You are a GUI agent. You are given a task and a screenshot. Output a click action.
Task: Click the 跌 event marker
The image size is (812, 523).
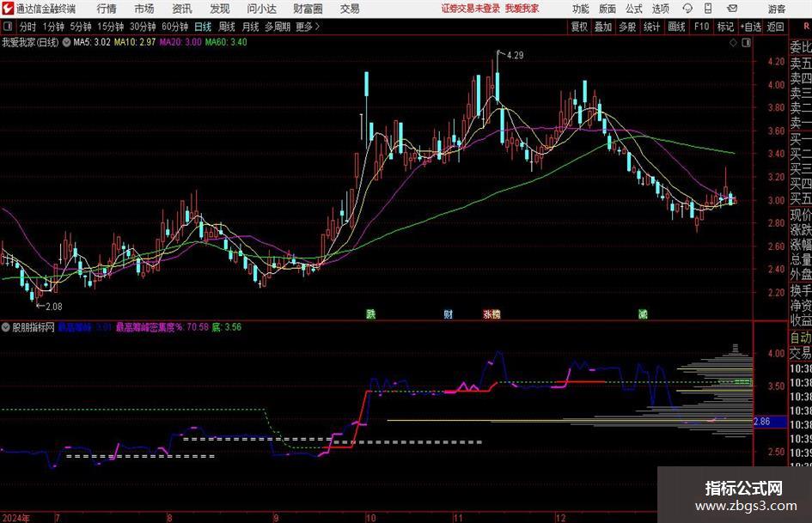coord(371,313)
